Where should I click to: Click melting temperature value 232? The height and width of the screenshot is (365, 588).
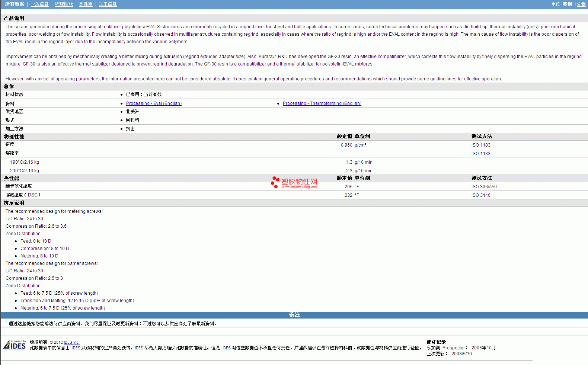(x=348, y=195)
